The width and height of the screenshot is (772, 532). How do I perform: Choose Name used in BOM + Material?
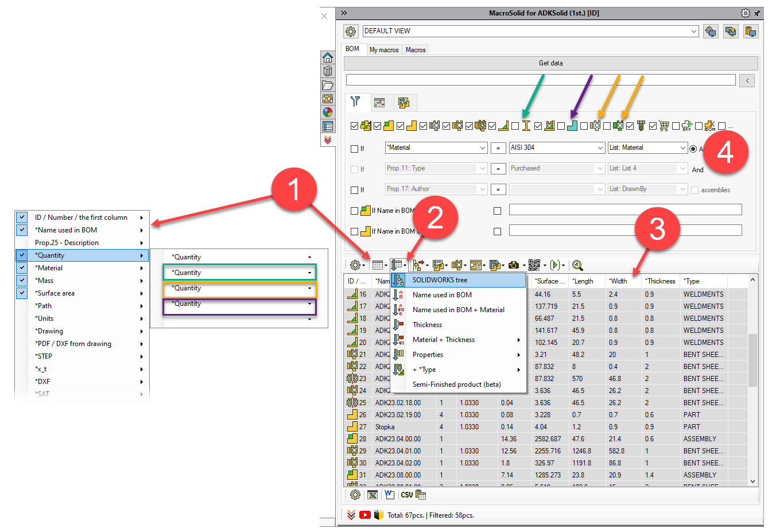click(x=459, y=310)
